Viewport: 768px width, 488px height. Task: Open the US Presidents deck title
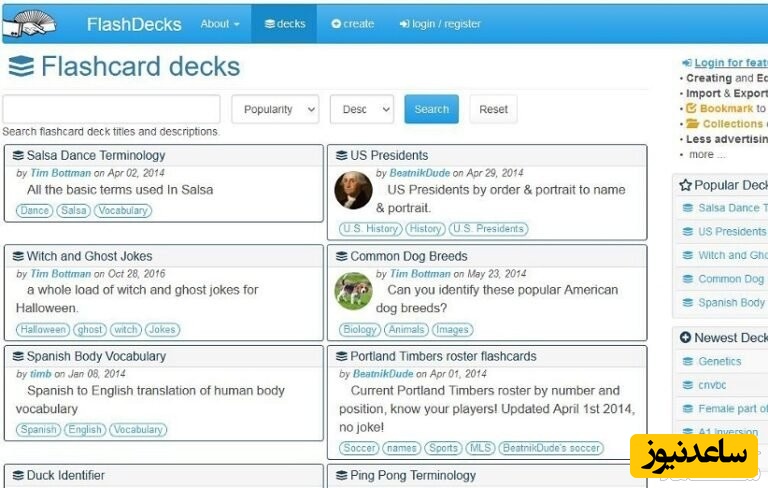coord(389,155)
